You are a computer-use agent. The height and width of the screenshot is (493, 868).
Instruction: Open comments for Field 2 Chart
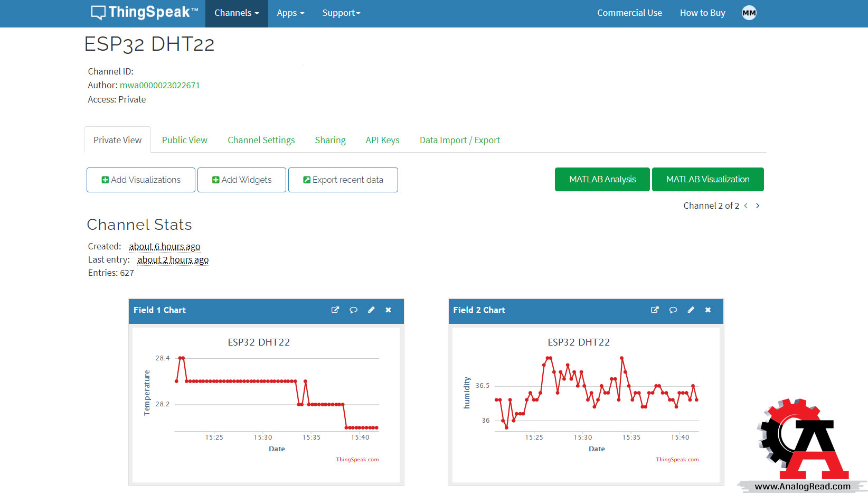pyautogui.click(x=673, y=310)
